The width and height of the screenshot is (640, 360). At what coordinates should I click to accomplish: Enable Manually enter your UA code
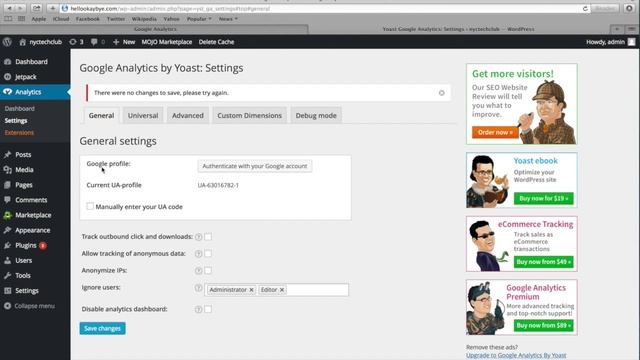tap(90, 207)
